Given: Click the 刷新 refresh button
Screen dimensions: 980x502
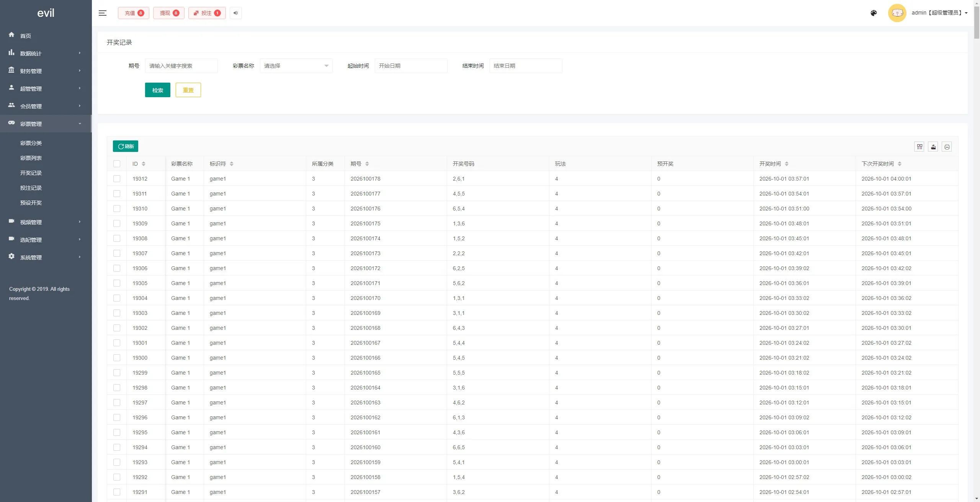Looking at the screenshot, I should pyautogui.click(x=126, y=146).
